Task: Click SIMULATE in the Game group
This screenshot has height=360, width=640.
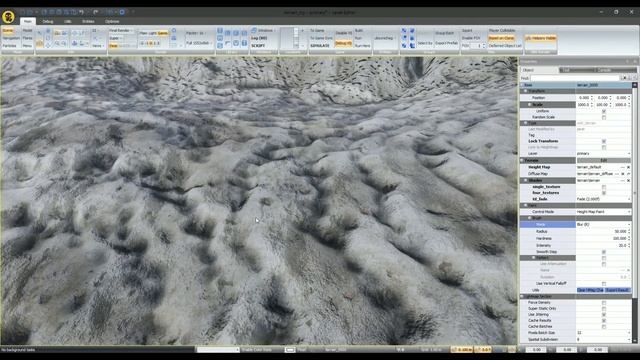Action: [x=320, y=46]
